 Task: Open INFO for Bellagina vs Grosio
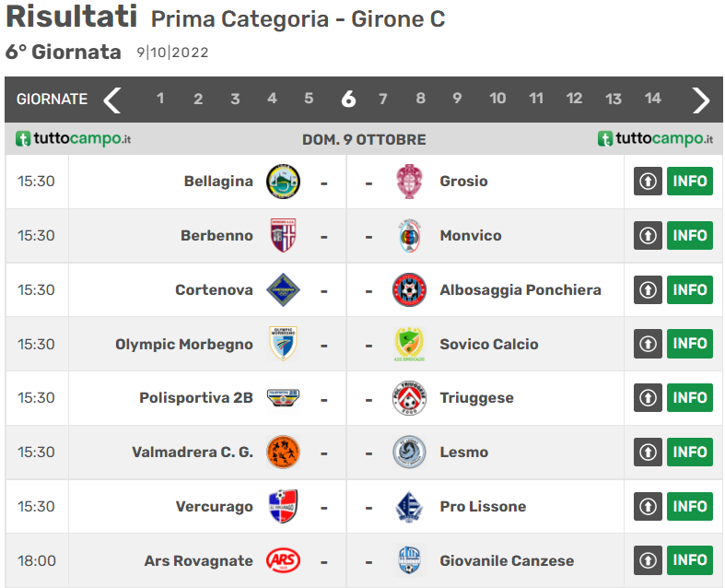tap(689, 182)
